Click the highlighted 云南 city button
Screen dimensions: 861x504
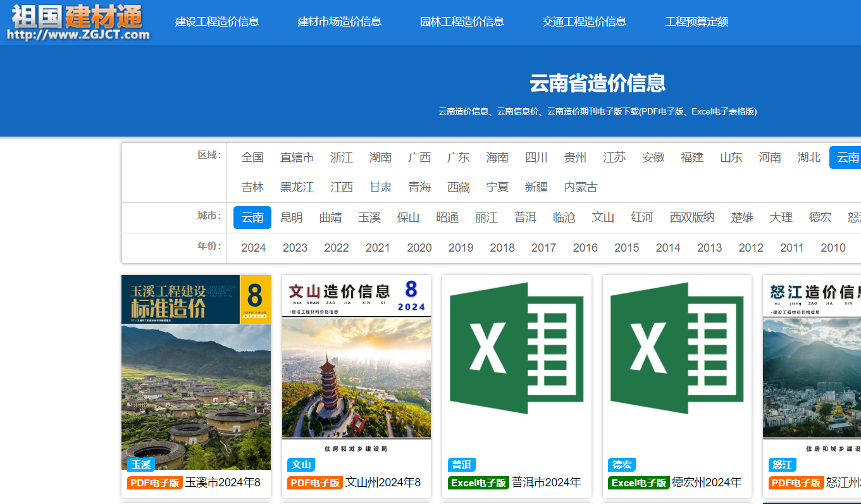tap(252, 218)
